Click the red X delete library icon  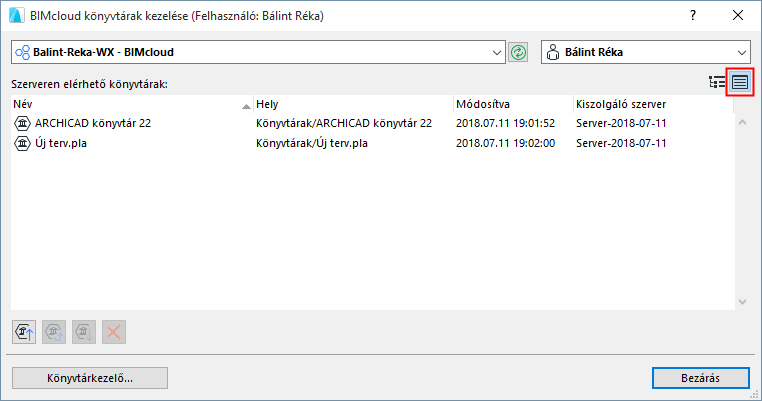[114, 332]
